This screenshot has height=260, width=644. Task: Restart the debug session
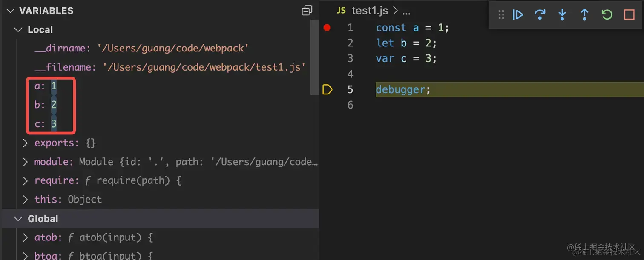tap(607, 15)
